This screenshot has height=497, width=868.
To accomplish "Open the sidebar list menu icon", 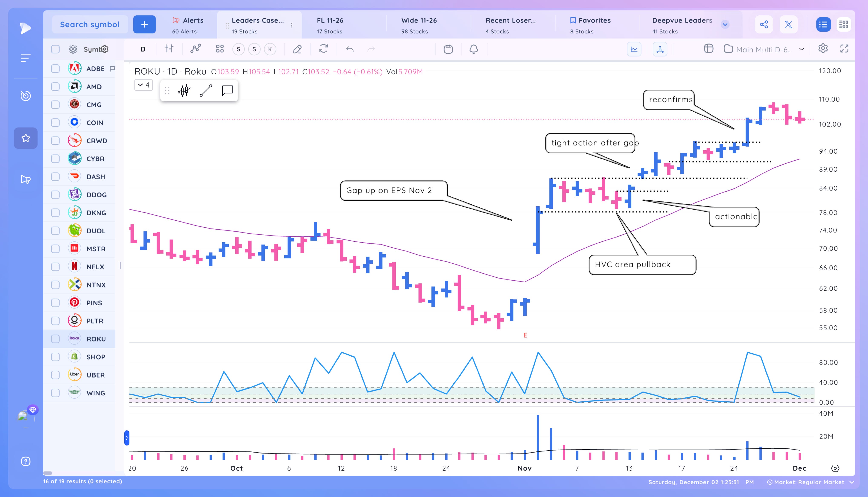I will pos(26,58).
